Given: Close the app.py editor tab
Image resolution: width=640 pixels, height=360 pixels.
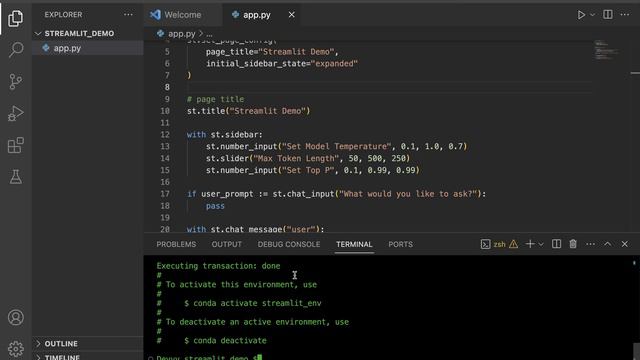Looking at the screenshot, I should click(291, 15).
